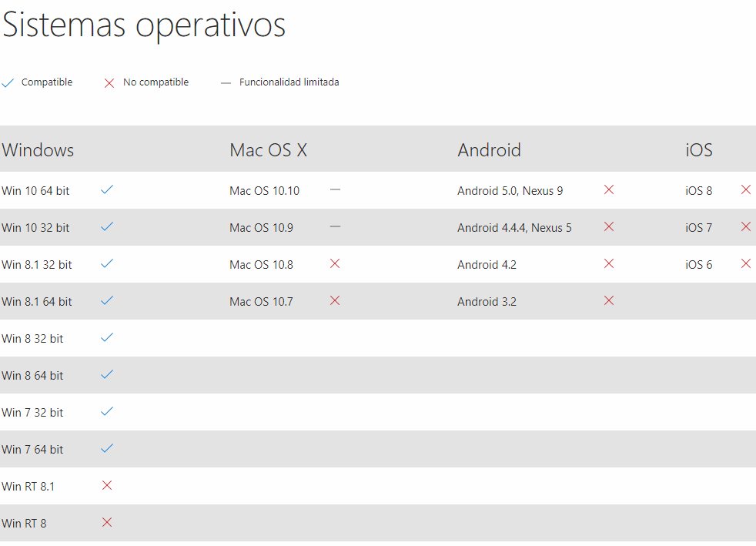Image resolution: width=756 pixels, height=546 pixels.
Task: Click the Sistemas operativos heading
Action: click(144, 25)
